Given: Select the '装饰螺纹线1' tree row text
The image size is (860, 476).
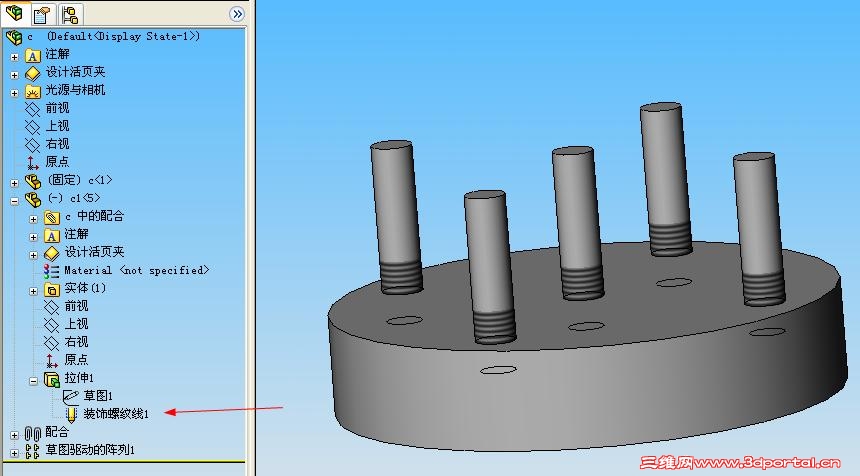Looking at the screenshot, I should 116,413.
